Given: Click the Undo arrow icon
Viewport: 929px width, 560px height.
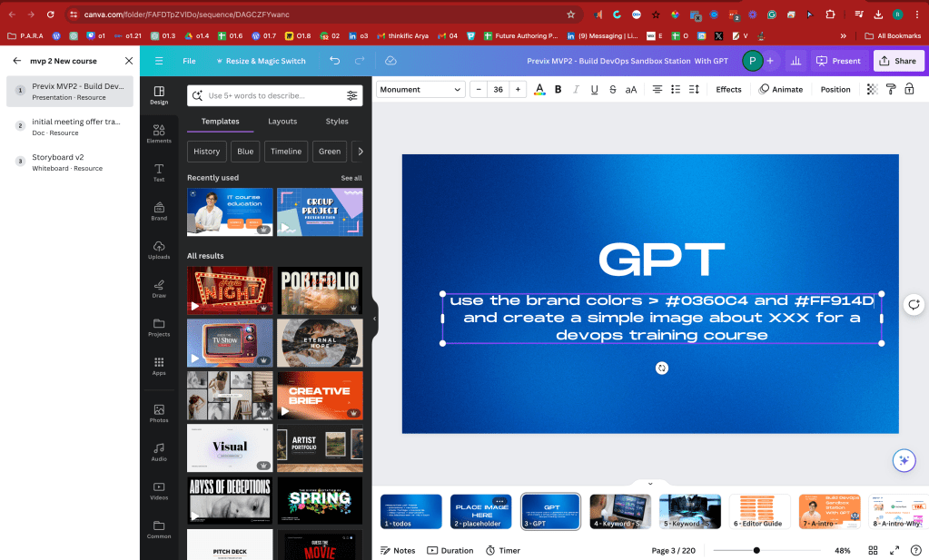Looking at the screenshot, I should click(x=335, y=61).
